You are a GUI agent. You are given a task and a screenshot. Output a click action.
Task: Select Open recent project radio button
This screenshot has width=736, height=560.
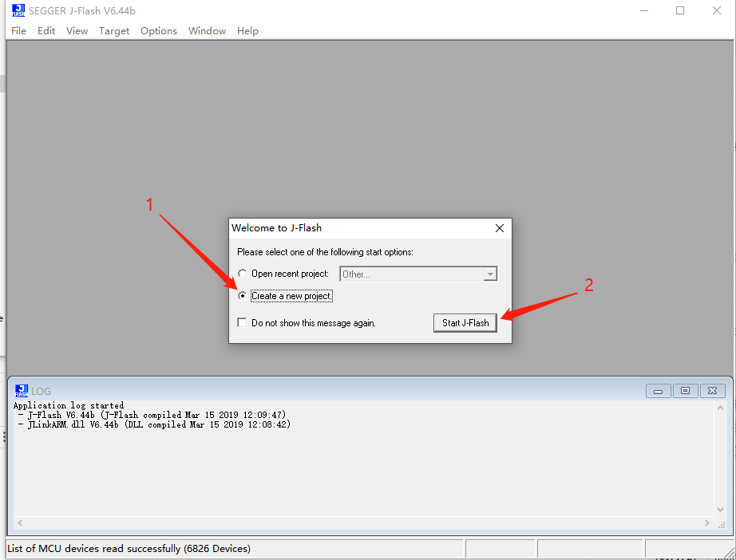tap(242, 274)
